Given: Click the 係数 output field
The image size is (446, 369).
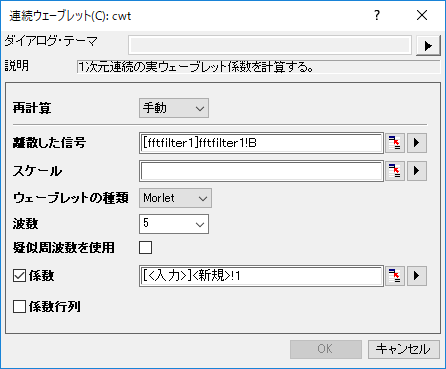Looking at the screenshot, I should 261,276.
